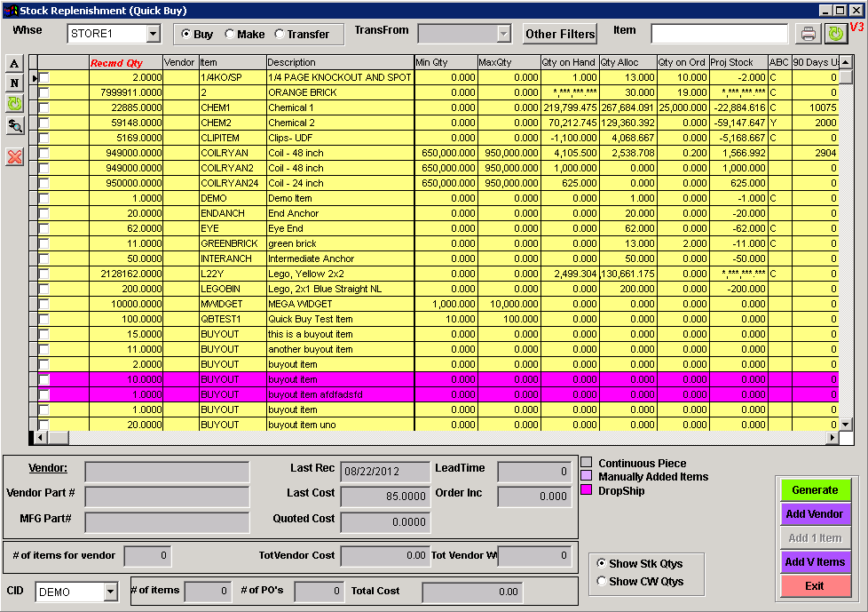Select the Make radio button

point(230,35)
